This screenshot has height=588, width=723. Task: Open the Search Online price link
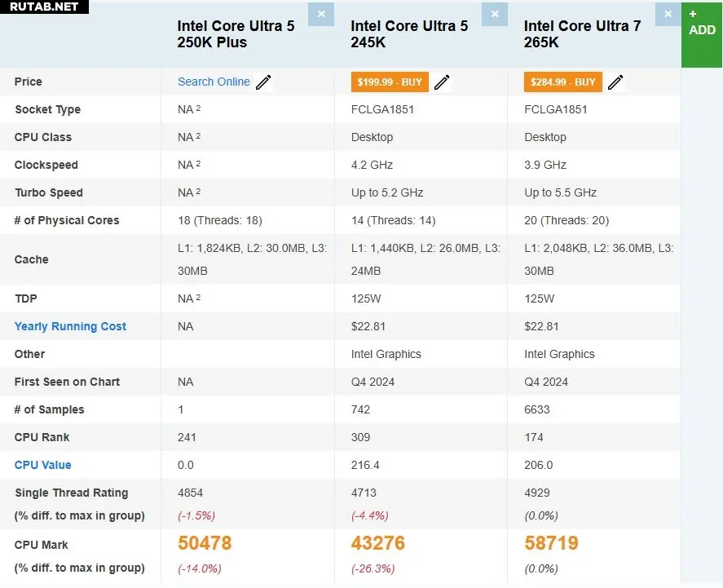point(214,82)
